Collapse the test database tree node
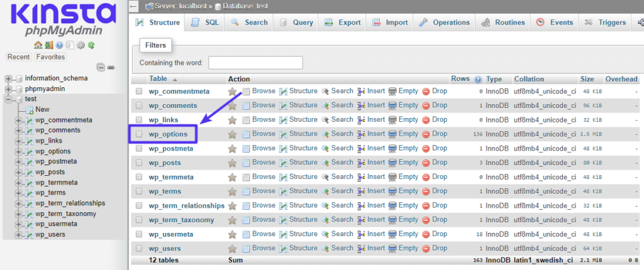This screenshot has height=270, width=644. point(8,99)
